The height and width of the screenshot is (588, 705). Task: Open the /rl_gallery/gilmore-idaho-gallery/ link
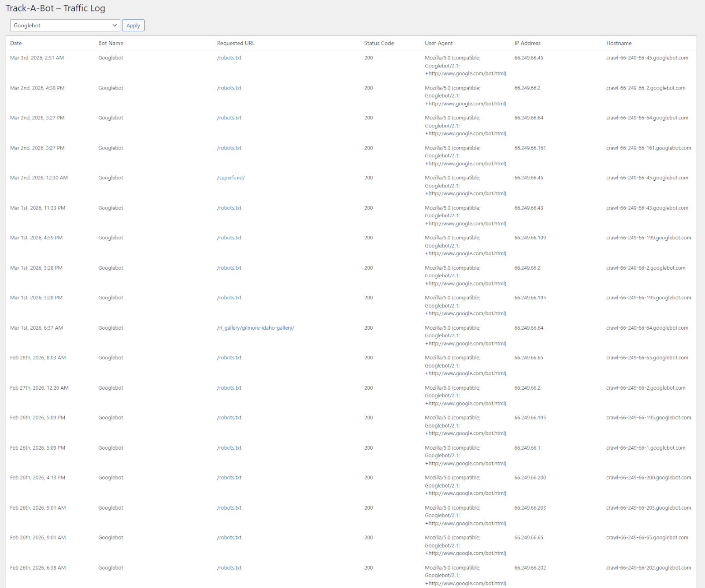(256, 327)
